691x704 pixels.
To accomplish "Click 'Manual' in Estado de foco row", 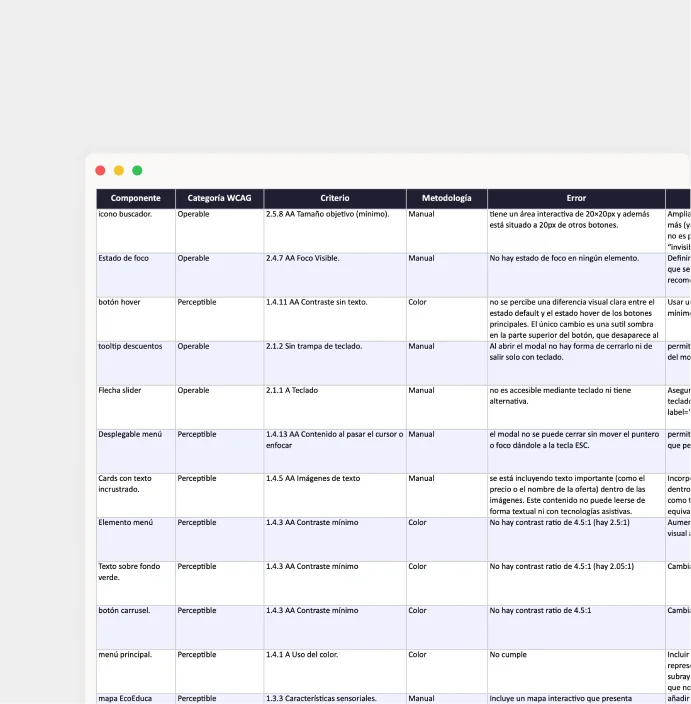I will (447, 275).
